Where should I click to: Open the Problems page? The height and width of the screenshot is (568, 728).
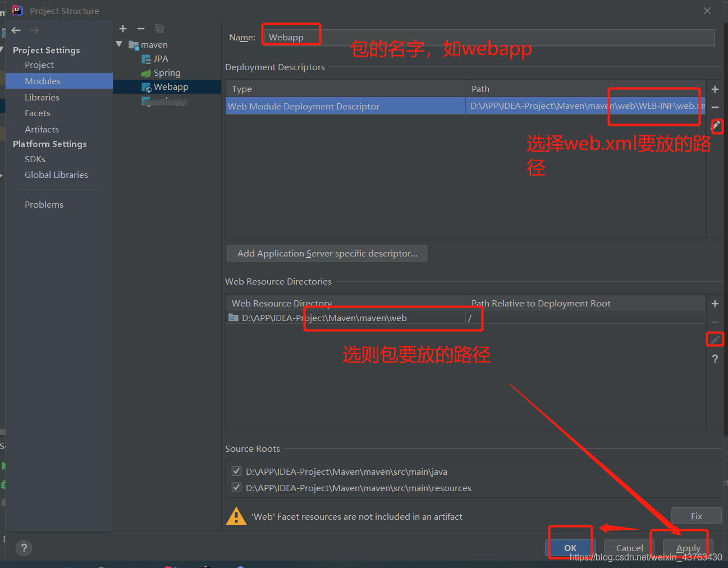pos(44,205)
